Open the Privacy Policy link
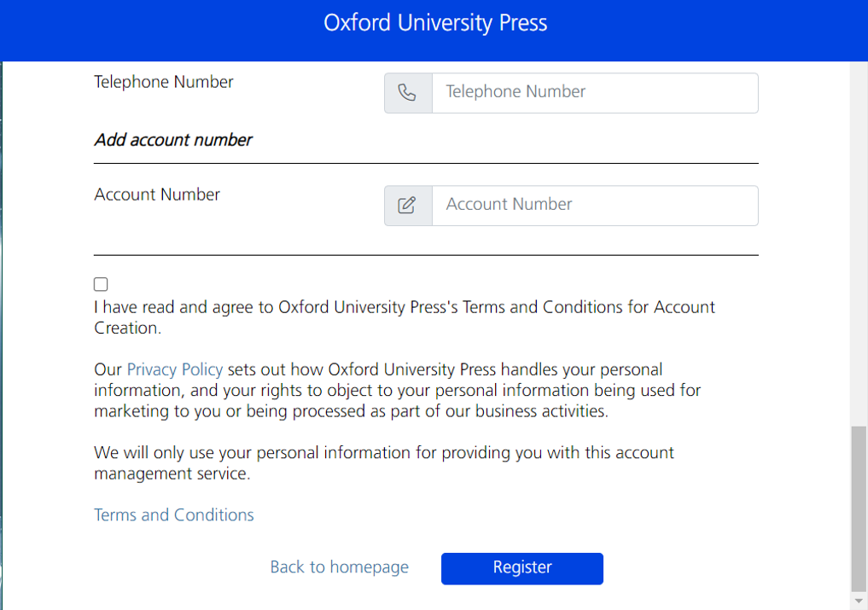868x610 pixels. [175, 369]
